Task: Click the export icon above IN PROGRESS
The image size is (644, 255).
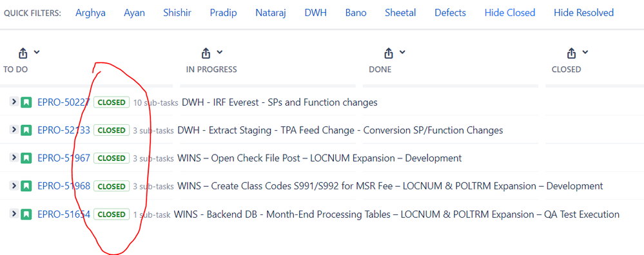Action: (x=206, y=53)
